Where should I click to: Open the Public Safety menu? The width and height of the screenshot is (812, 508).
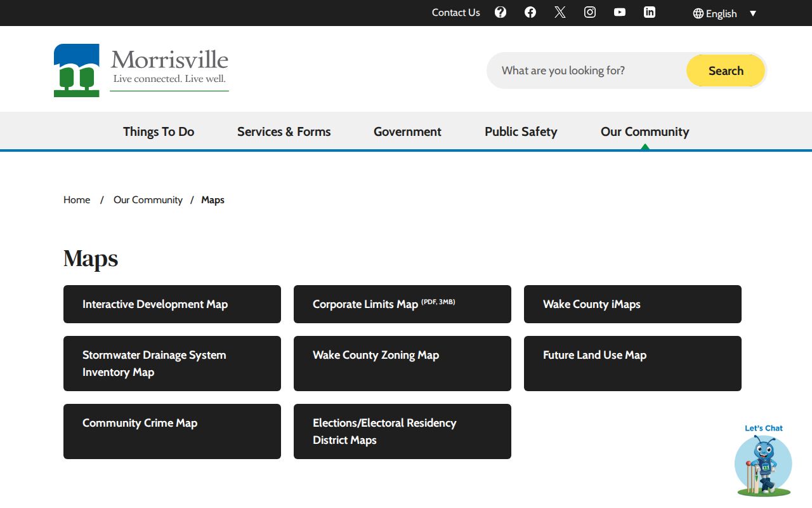521,131
